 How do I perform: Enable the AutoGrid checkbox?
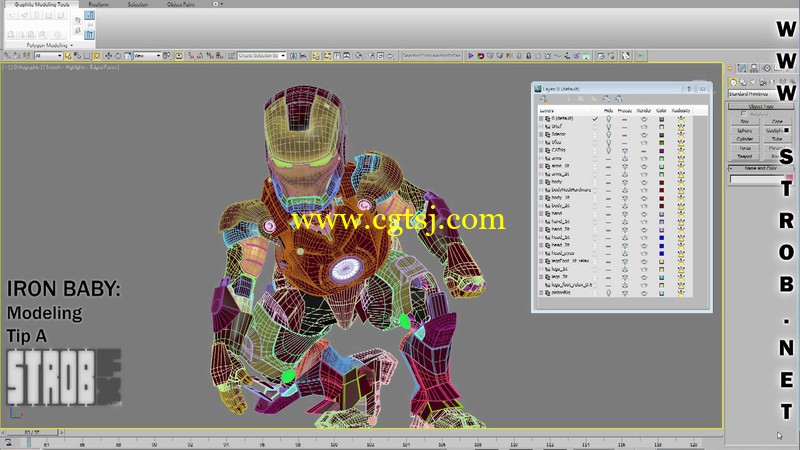(x=743, y=114)
